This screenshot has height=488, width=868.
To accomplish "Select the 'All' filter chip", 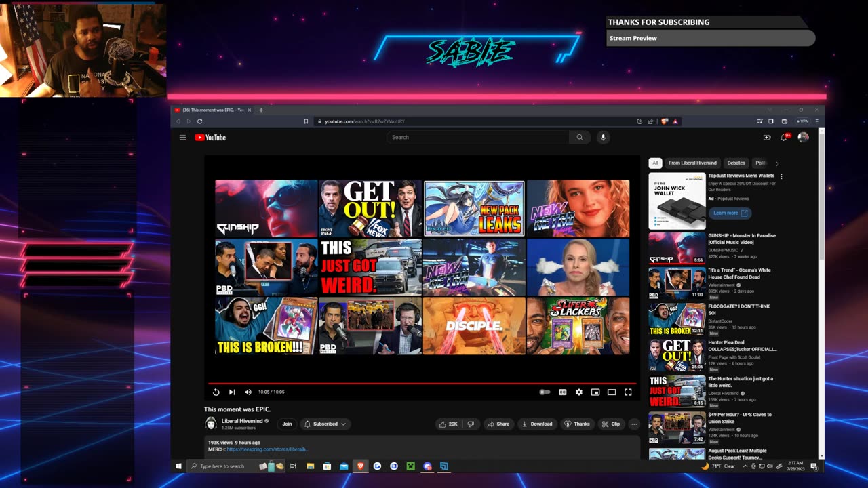I will click(655, 163).
